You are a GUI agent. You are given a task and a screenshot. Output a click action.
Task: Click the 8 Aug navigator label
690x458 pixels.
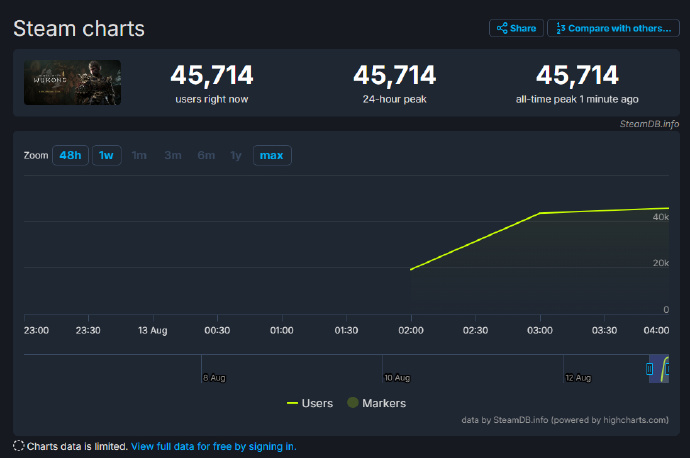click(x=214, y=377)
